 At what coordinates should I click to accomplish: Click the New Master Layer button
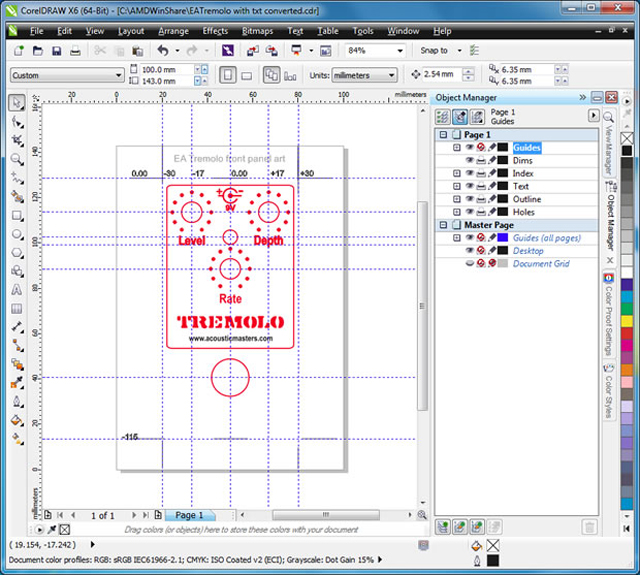[x=460, y=527]
